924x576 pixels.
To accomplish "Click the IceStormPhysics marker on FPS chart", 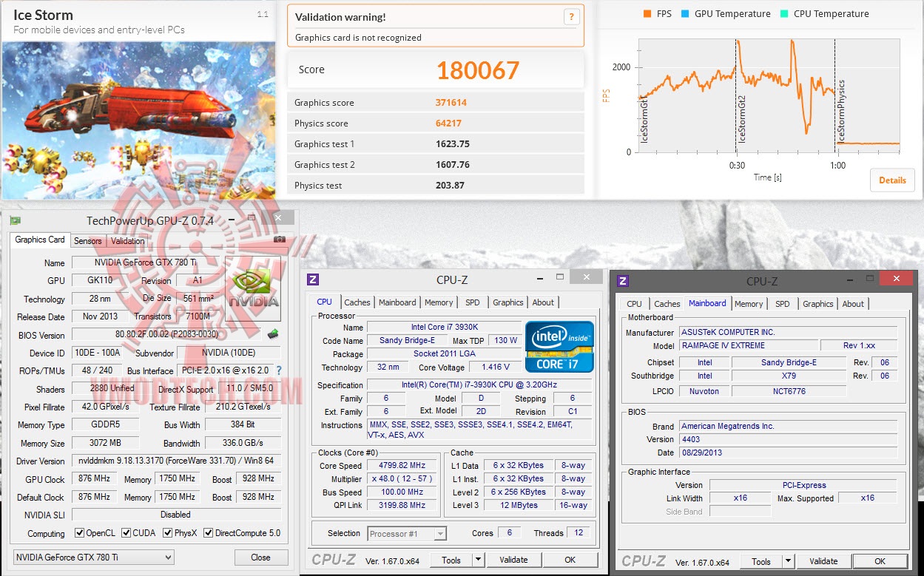I will click(840, 111).
